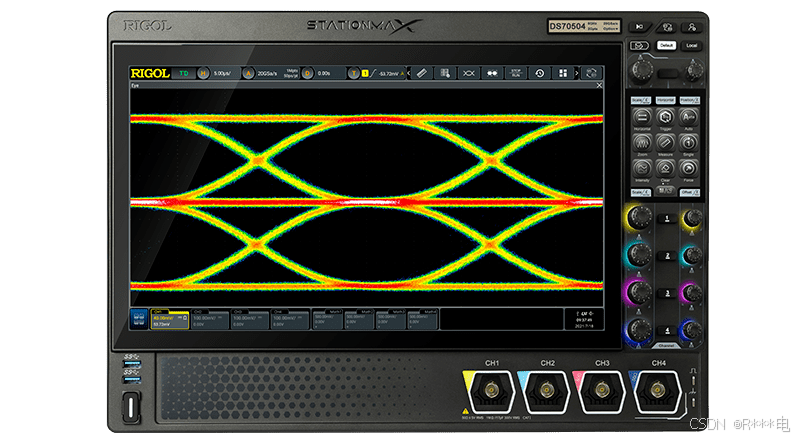This screenshot has width=810, height=440.
Task: Click the green TD status indicator
Action: [x=183, y=73]
